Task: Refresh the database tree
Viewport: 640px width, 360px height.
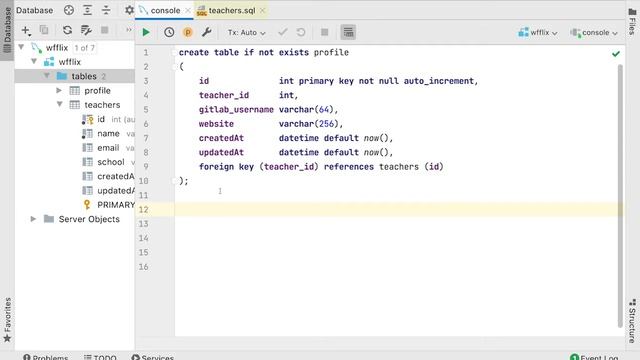Action: 67,30
